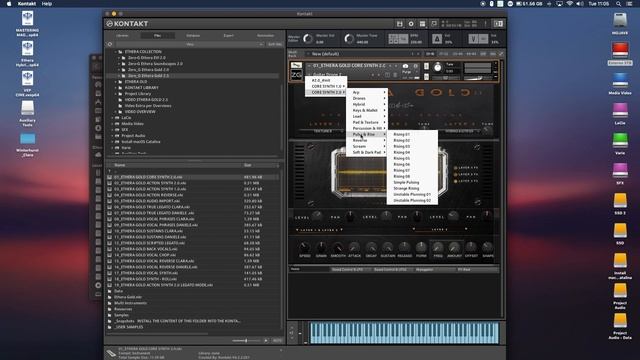Open the Drones submenu entry
Image resolution: width=640 pixels, height=360 pixels.
pos(367,98)
